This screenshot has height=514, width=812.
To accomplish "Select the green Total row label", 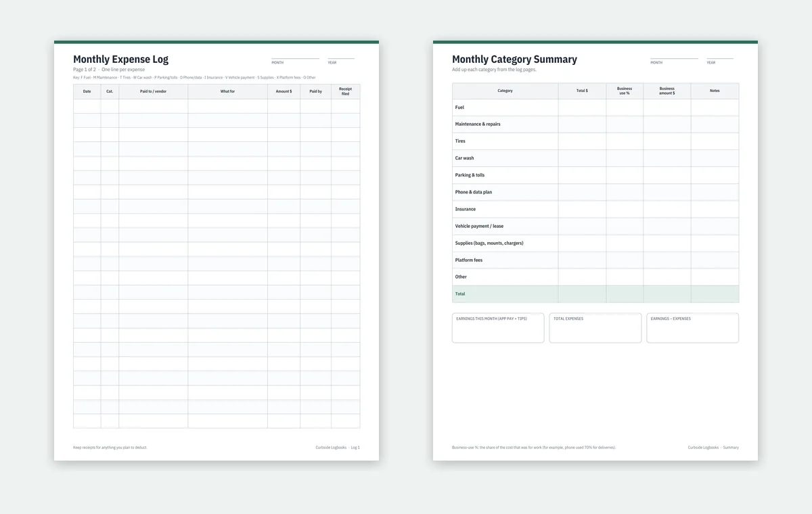I will tap(460, 294).
